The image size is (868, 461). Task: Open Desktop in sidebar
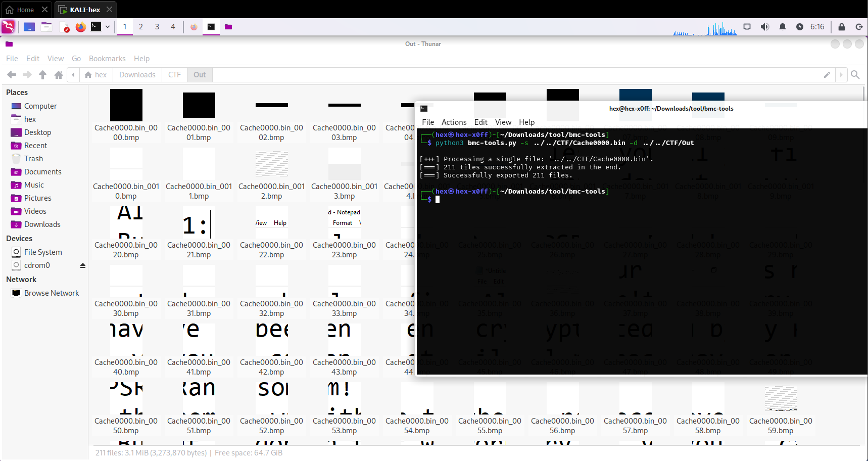[x=37, y=132]
